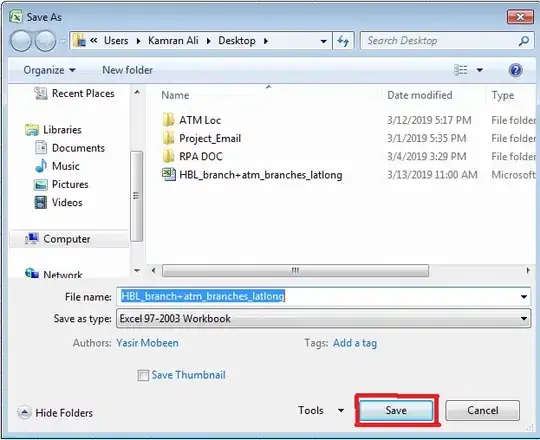Click the Excel file icon in list

(x=169, y=174)
